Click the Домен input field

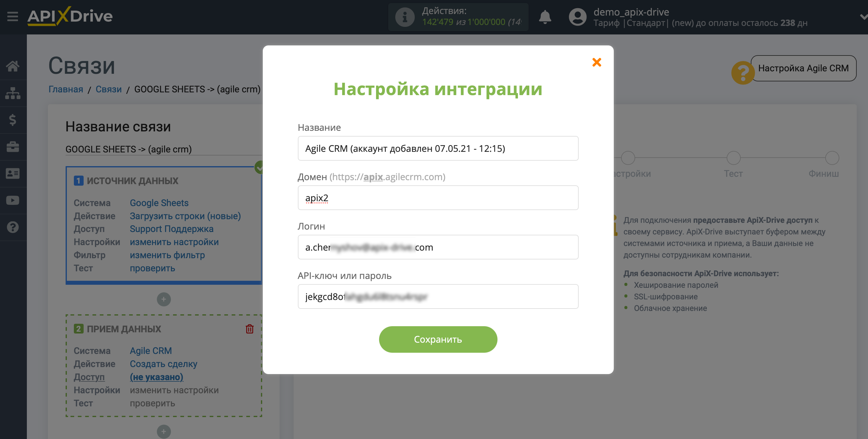[x=438, y=198]
